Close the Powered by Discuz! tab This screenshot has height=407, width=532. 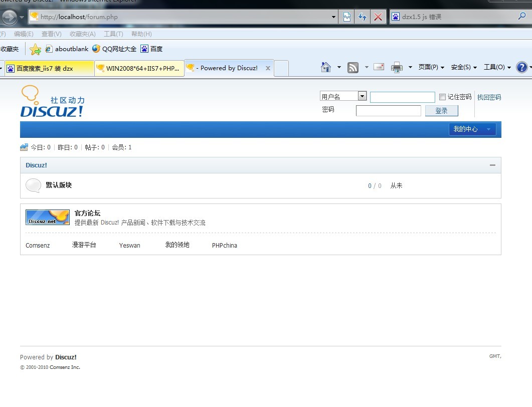tap(268, 68)
